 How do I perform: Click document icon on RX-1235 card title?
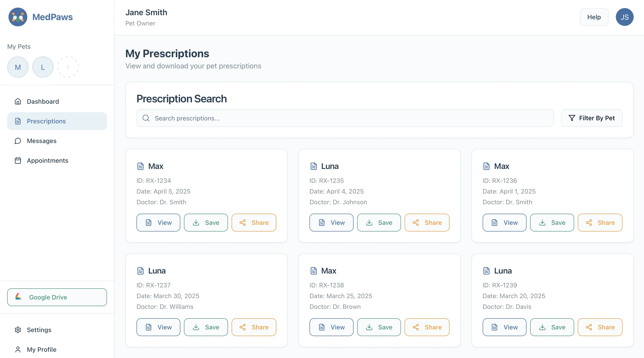[x=313, y=166]
